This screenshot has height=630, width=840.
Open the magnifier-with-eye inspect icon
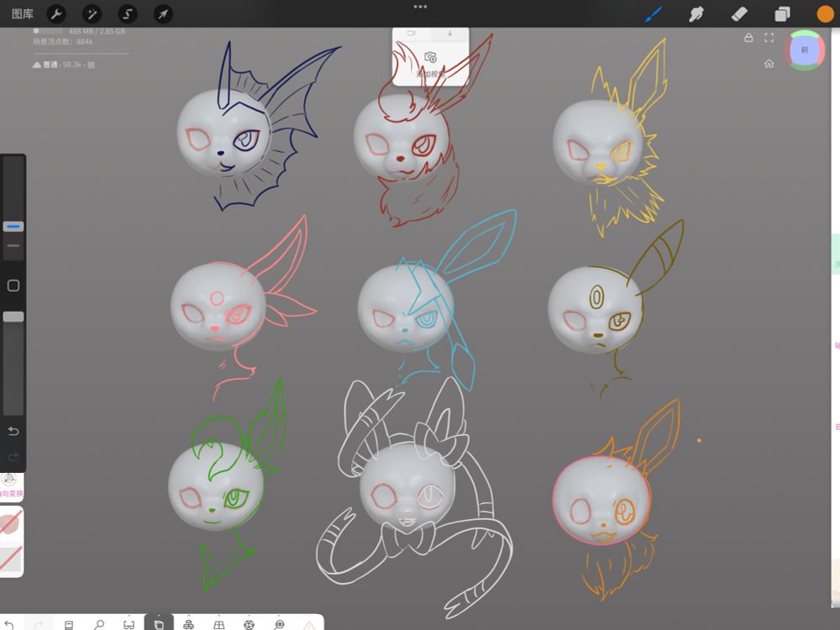(x=279, y=625)
